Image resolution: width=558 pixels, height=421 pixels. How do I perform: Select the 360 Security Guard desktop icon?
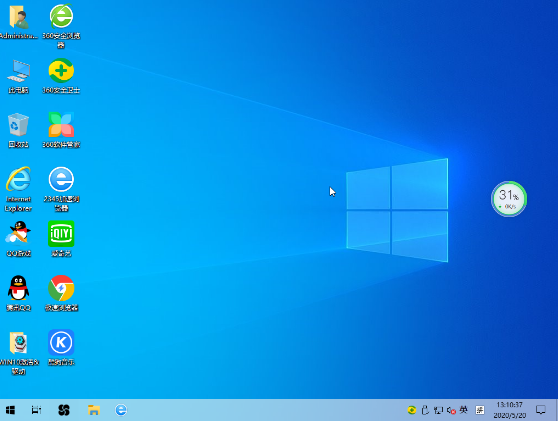[x=61, y=71]
